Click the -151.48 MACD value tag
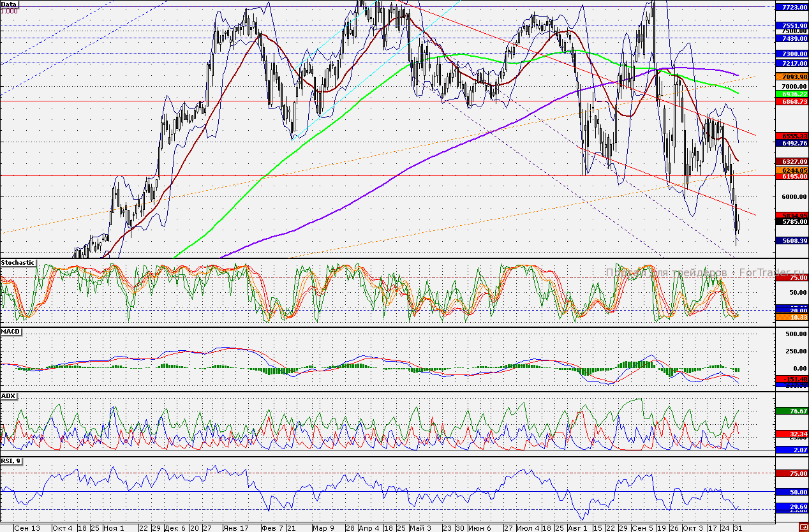Screen dimensions: 809x532 coord(790,379)
